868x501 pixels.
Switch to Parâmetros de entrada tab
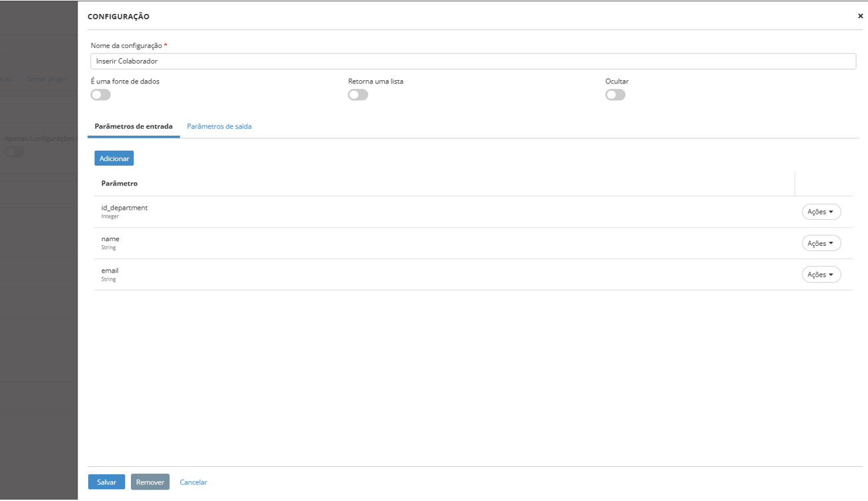point(134,126)
